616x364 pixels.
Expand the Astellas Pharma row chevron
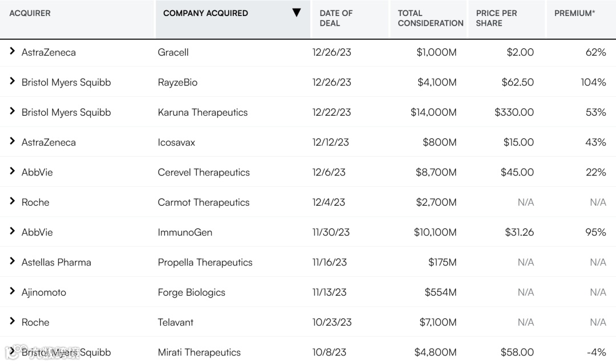(12, 261)
